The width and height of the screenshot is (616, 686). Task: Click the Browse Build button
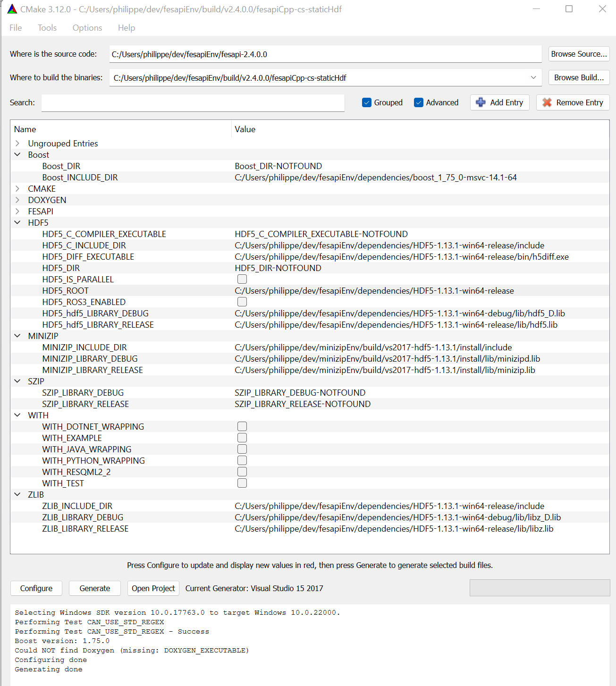579,77
